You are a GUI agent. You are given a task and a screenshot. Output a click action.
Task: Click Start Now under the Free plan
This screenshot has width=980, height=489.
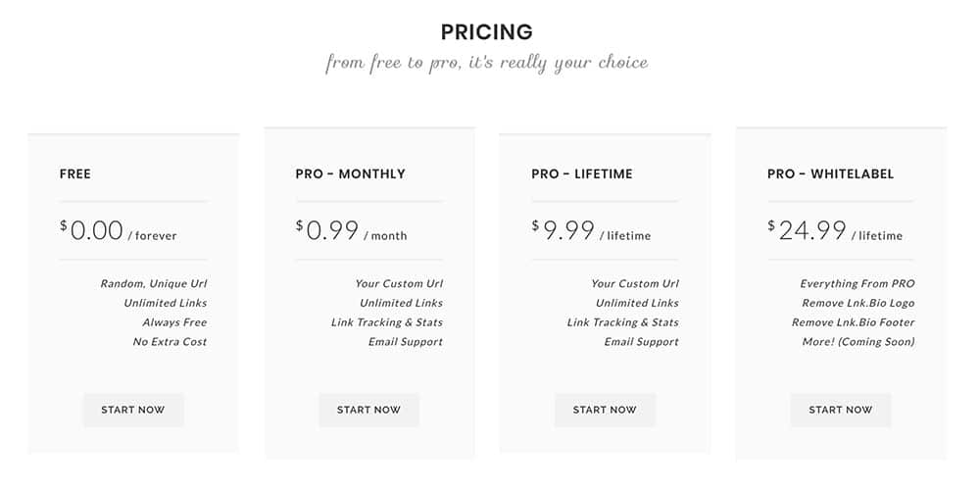coord(133,411)
